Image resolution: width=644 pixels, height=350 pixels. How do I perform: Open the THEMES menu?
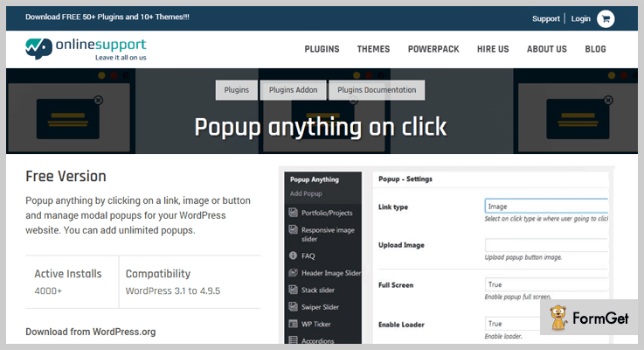tap(373, 49)
